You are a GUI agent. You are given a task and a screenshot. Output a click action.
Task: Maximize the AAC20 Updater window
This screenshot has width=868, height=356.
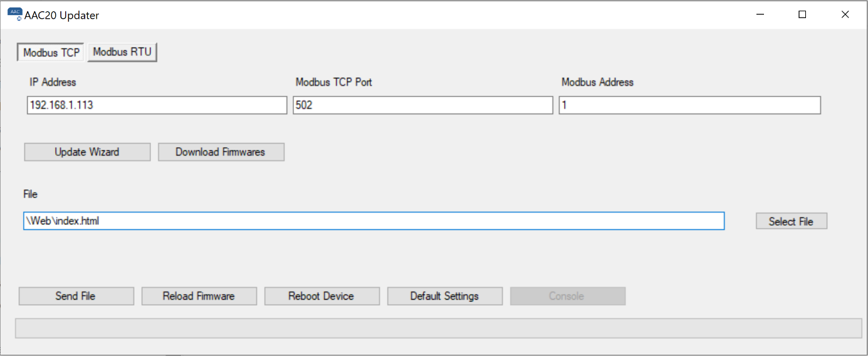tap(802, 15)
